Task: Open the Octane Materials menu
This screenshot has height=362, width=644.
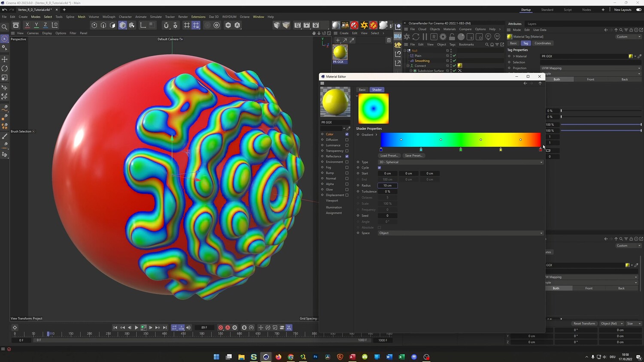Action: 450,29
